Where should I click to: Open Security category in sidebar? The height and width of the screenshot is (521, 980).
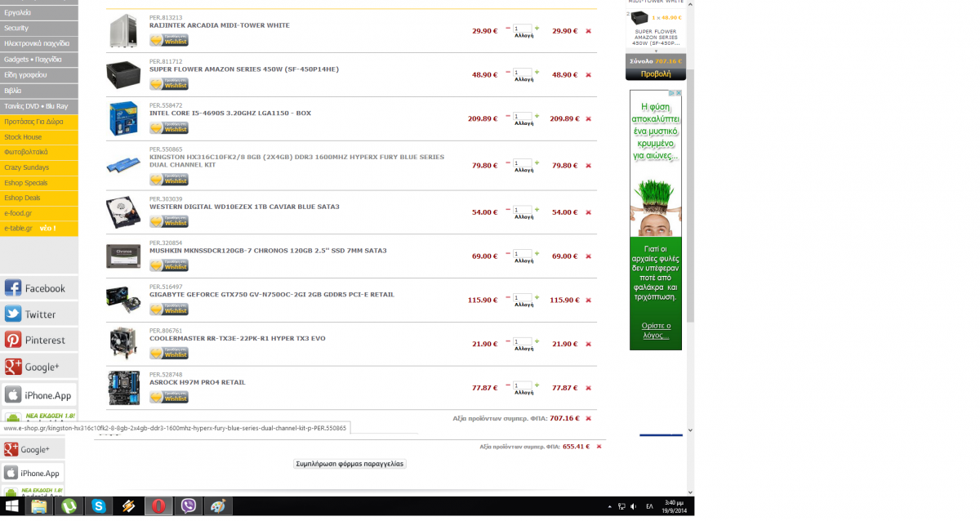tap(39, 28)
